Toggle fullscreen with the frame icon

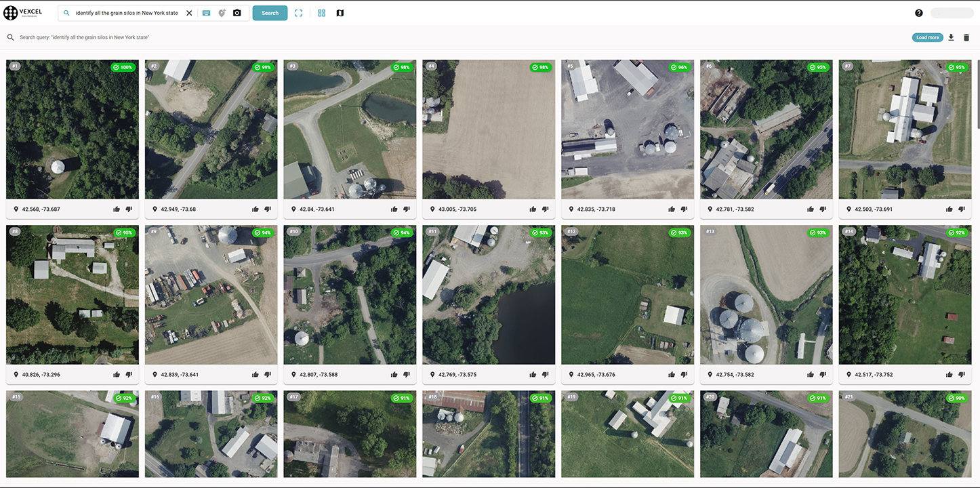(x=299, y=13)
